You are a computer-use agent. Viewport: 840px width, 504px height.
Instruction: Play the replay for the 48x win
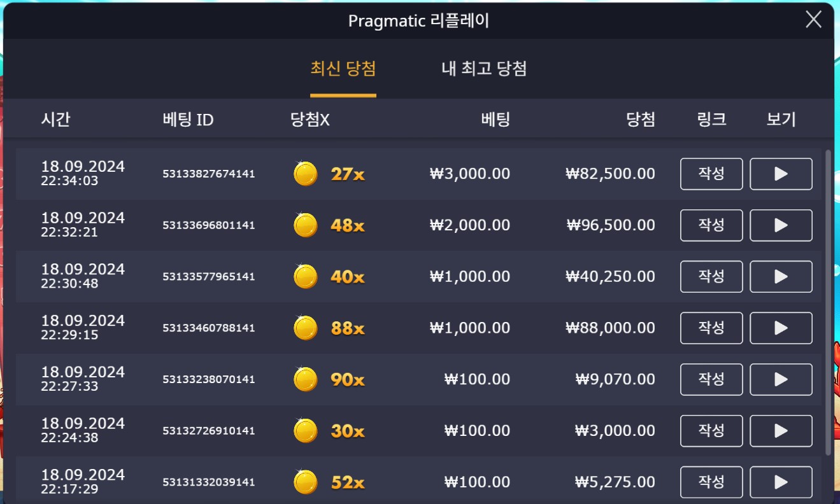pos(781,225)
